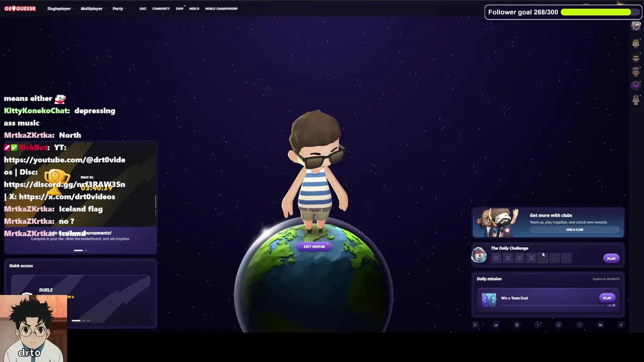
Task: Click the drto streamer avatar overlay
Action: (33, 328)
